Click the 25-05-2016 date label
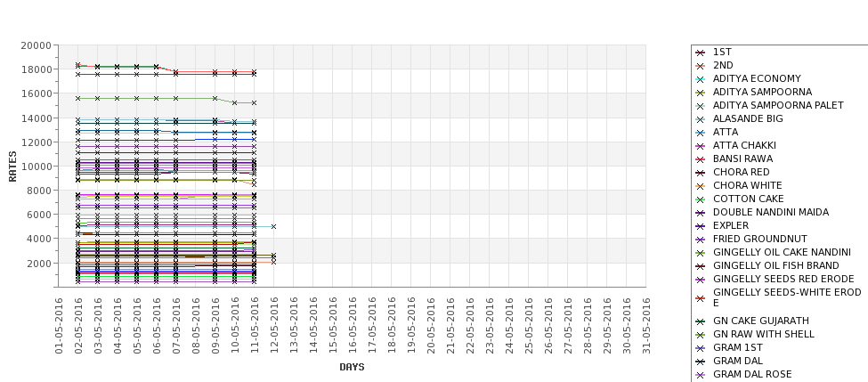This screenshot has height=382, width=868. click(529, 326)
